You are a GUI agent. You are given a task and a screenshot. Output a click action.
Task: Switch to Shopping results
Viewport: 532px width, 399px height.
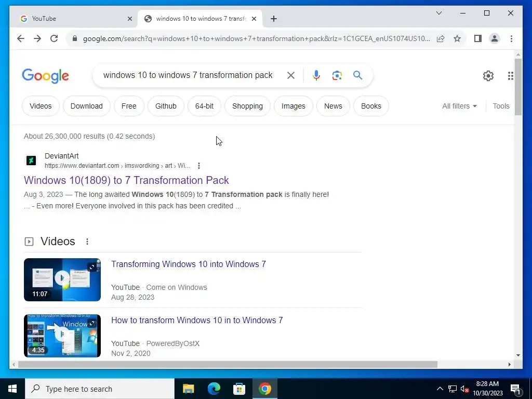pyautogui.click(x=247, y=106)
